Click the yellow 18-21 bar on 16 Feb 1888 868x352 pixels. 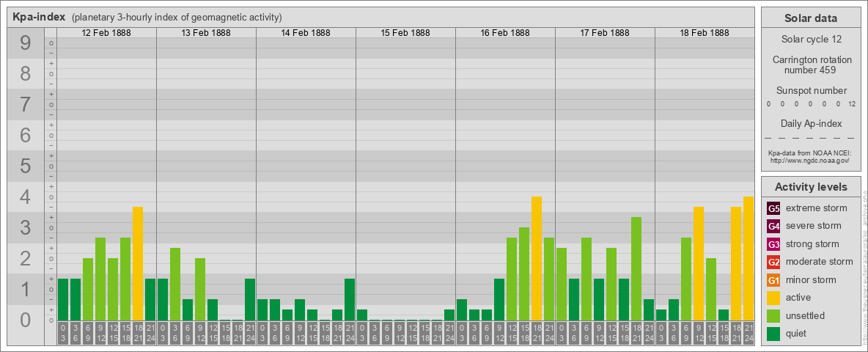(537, 258)
